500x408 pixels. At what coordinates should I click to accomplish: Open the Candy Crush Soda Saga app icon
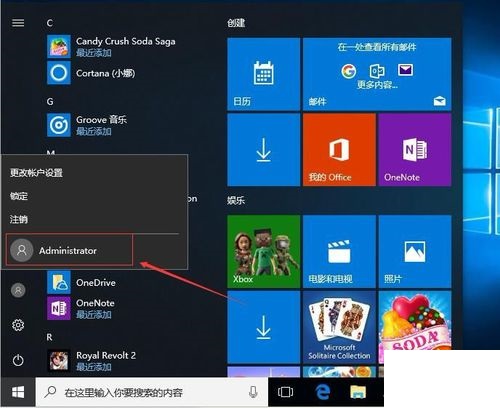point(59,46)
